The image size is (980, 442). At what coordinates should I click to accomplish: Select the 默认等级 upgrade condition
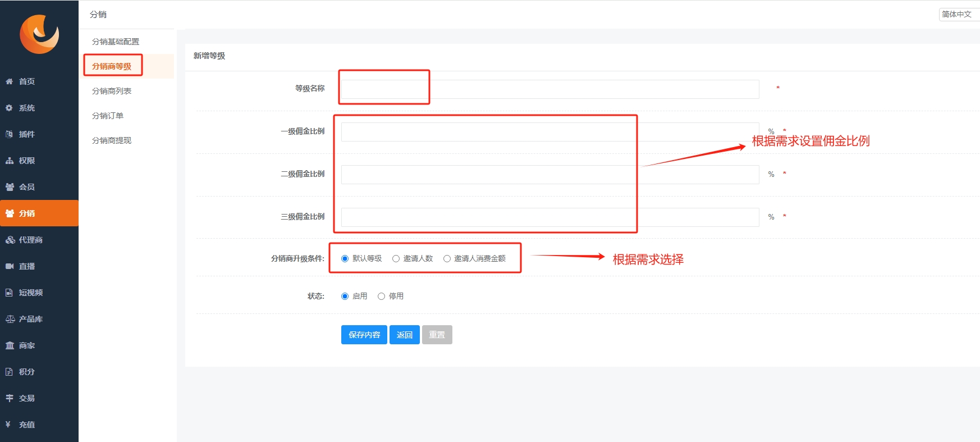coord(345,258)
